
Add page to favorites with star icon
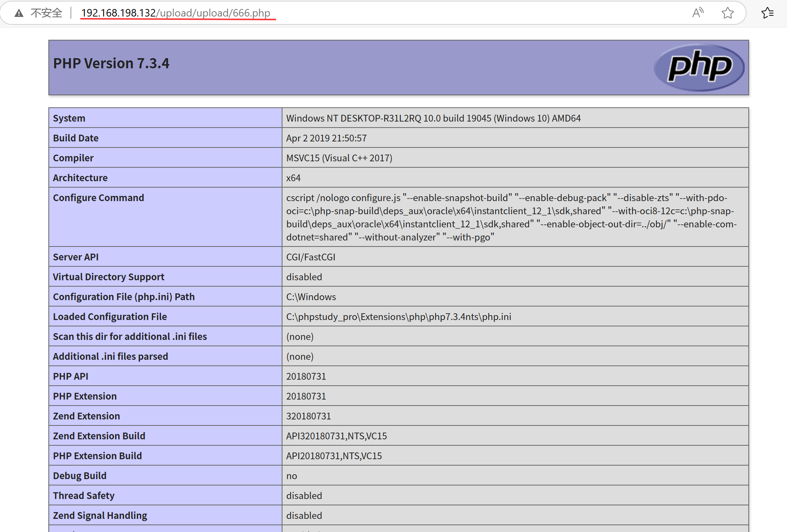point(727,13)
